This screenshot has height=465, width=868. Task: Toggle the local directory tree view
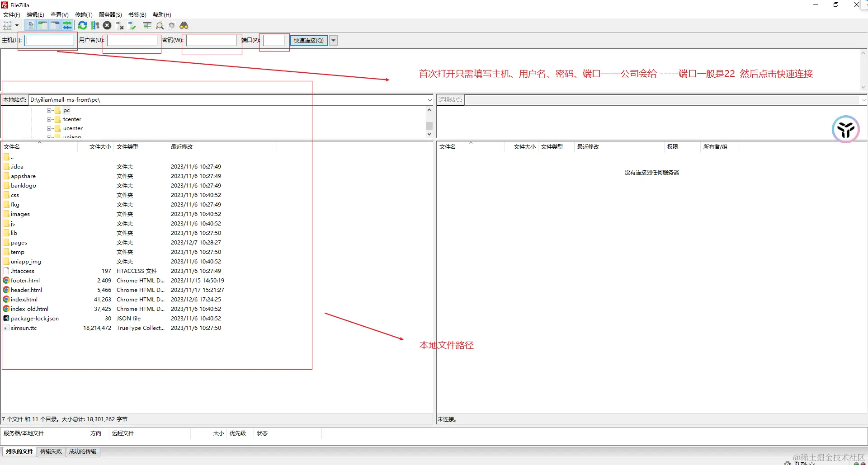coord(43,25)
